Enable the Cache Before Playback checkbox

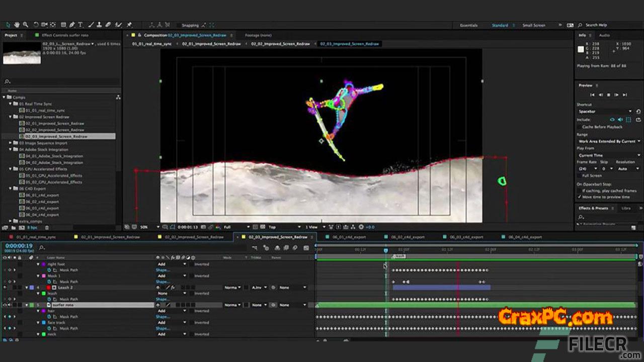(x=580, y=127)
